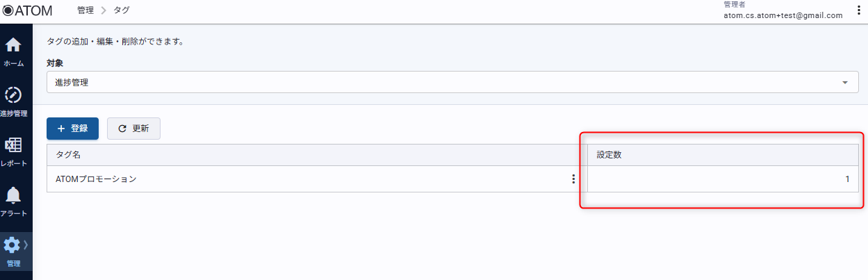Click the Home icon in sidebar
This screenshot has width=868, height=280.
[x=13, y=46]
